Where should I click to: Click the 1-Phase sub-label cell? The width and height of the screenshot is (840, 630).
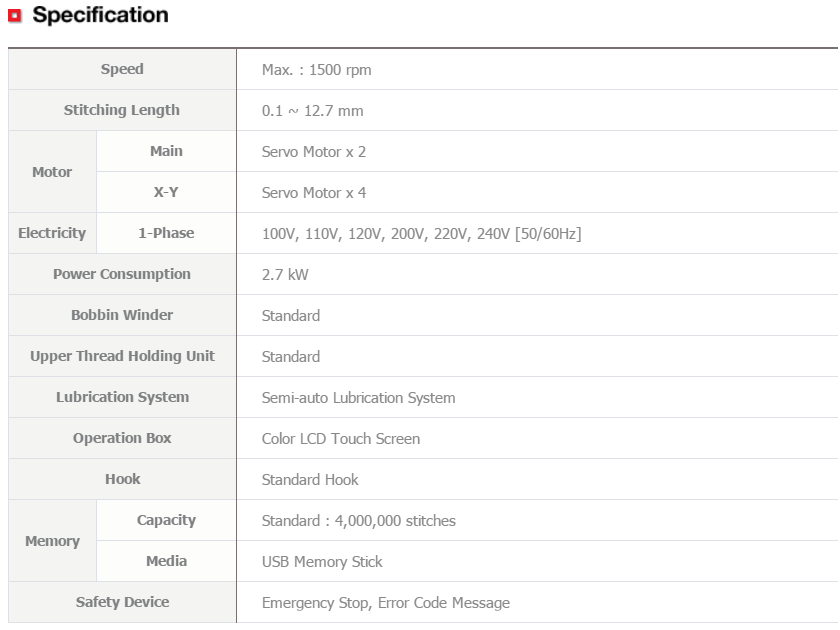166,233
